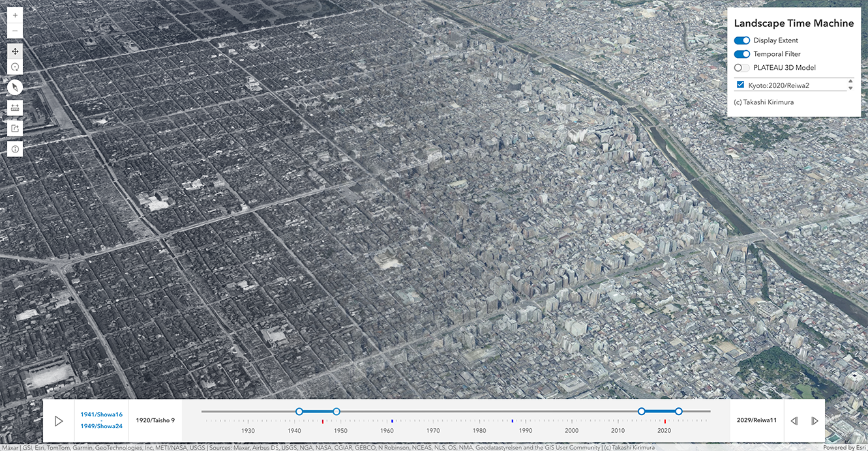Reset the compass orientation
The image size is (868, 451).
(x=15, y=87)
